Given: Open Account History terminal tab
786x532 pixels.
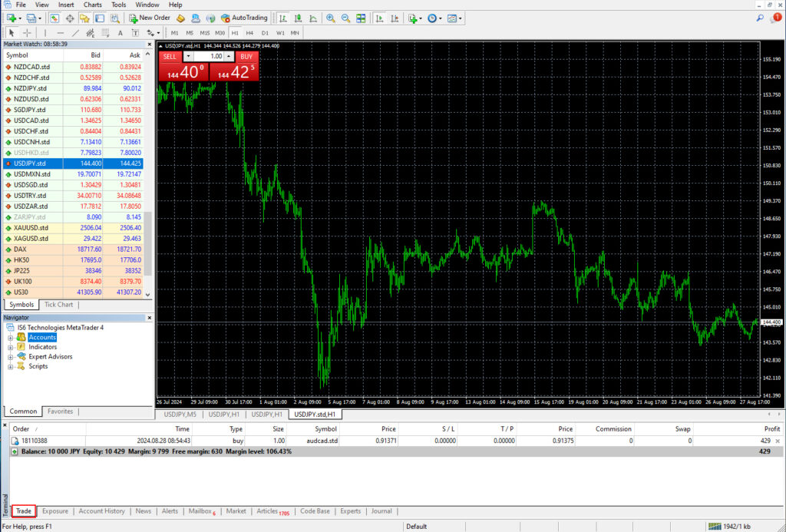Looking at the screenshot, I should pos(102,511).
